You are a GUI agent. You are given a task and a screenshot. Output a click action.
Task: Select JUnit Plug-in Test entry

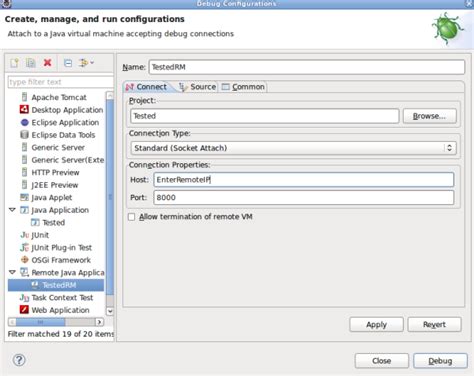61,248
